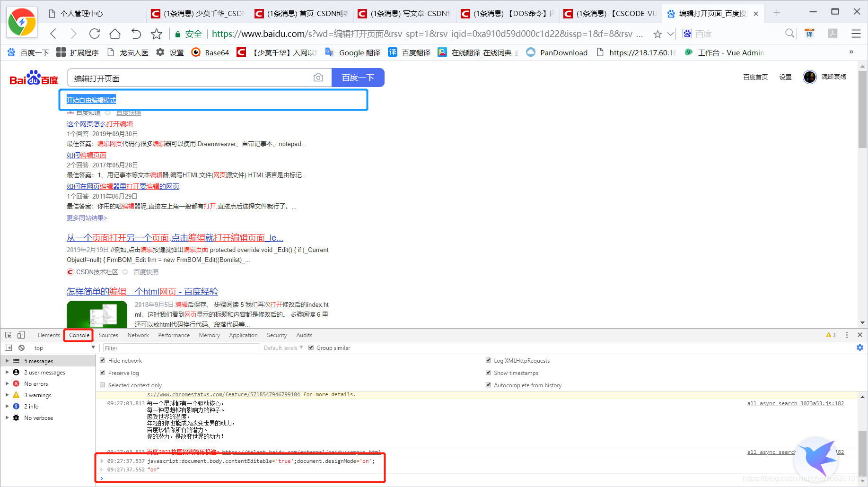Close the DevTools panel
The image size is (868, 487).
[860, 335]
